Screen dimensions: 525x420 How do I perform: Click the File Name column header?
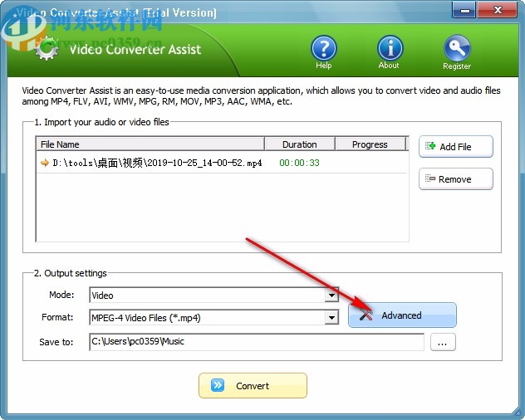150,144
